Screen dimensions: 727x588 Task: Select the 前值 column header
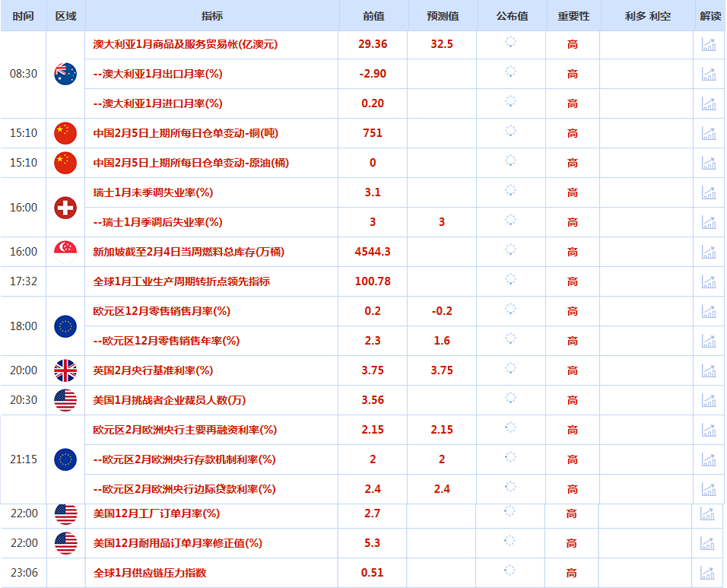[373, 16]
